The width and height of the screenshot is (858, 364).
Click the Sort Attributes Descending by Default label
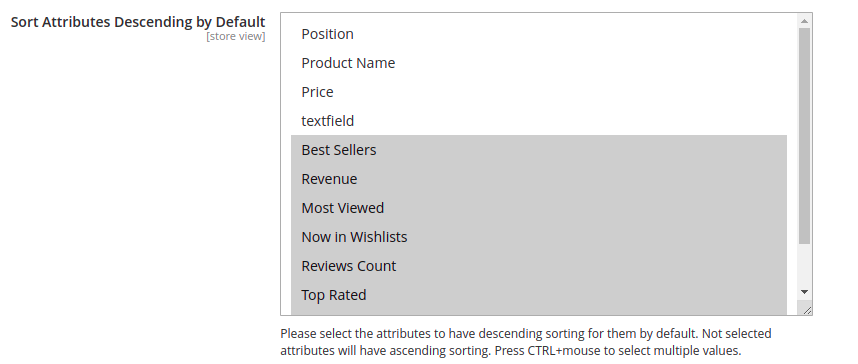pyautogui.click(x=138, y=22)
